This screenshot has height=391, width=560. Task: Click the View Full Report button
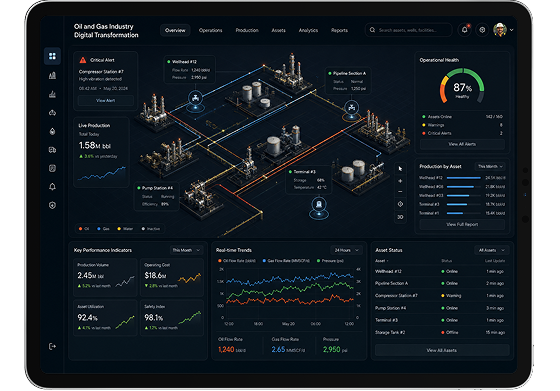pyautogui.click(x=462, y=224)
